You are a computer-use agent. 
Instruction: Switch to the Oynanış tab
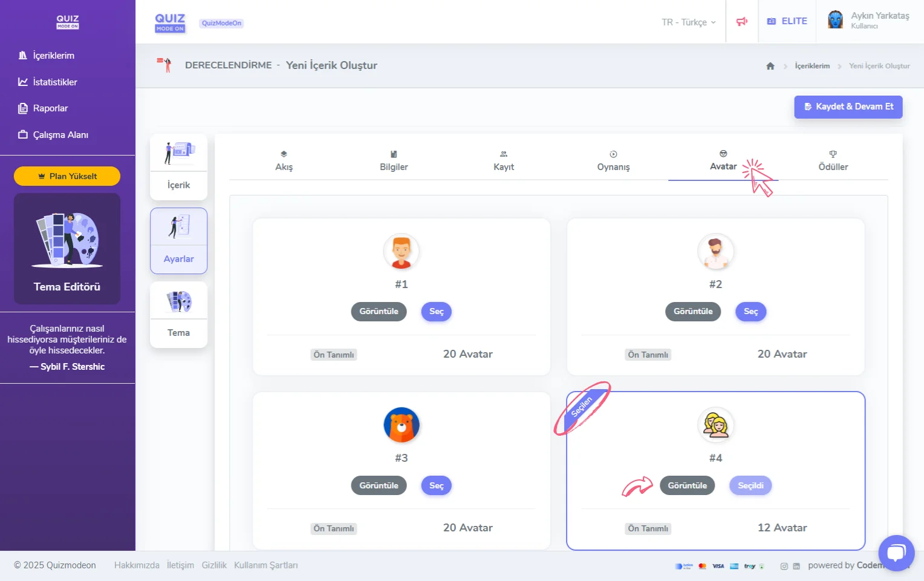(613, 161)
